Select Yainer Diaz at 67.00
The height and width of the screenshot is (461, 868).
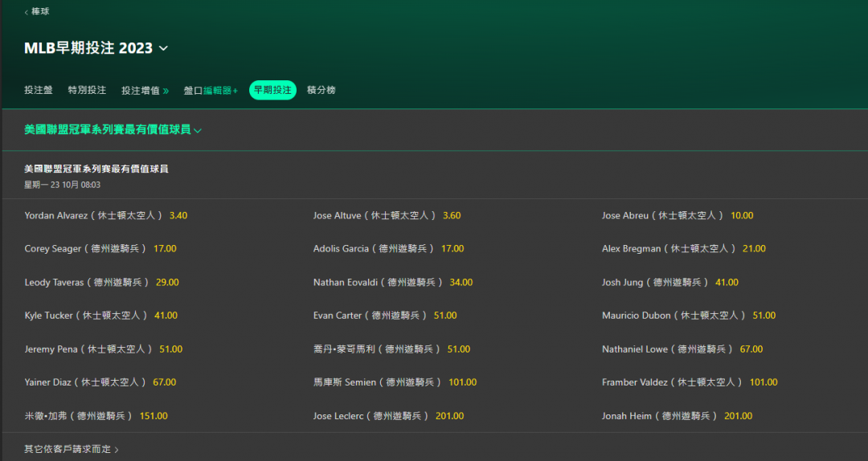click(100, 381)
